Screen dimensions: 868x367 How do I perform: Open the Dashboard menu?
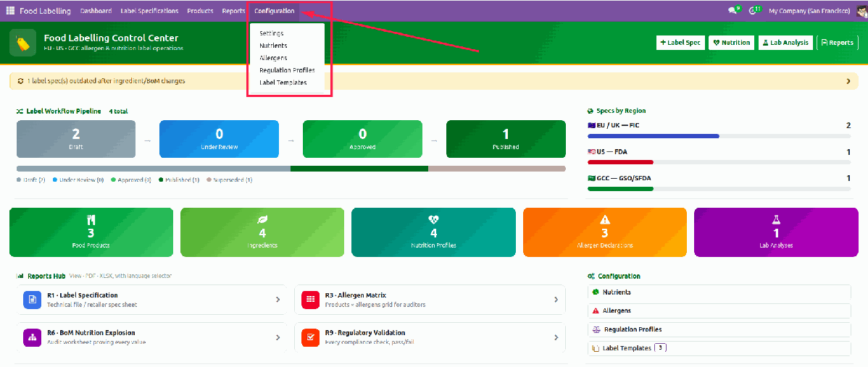click(96, 11)
